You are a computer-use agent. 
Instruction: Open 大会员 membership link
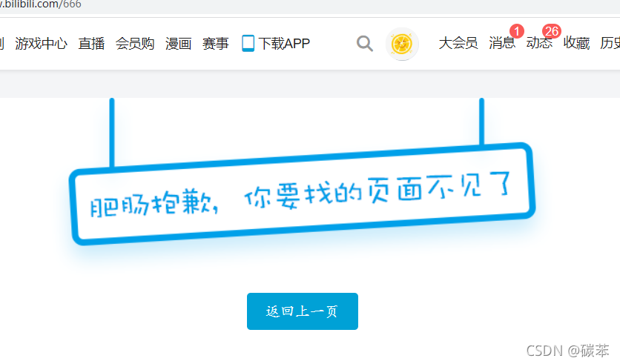click(x=458, y=43)
